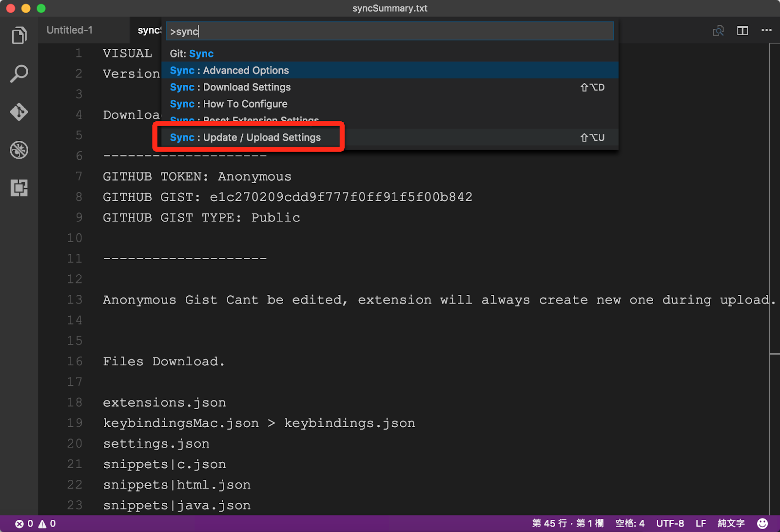
Task: Select Sync : Update / Upload Settings
Action: (x=390, y=137)
